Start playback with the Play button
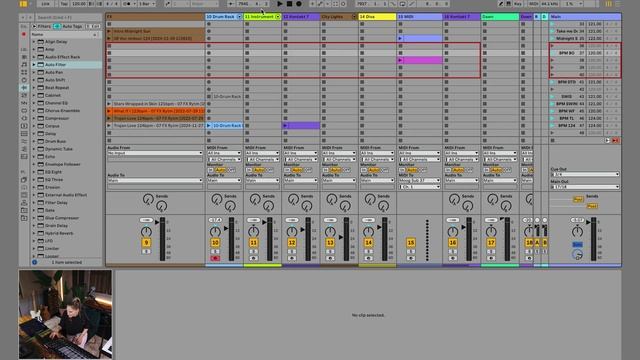This screenshot has height=360, width=640. (x=280, y=4)
